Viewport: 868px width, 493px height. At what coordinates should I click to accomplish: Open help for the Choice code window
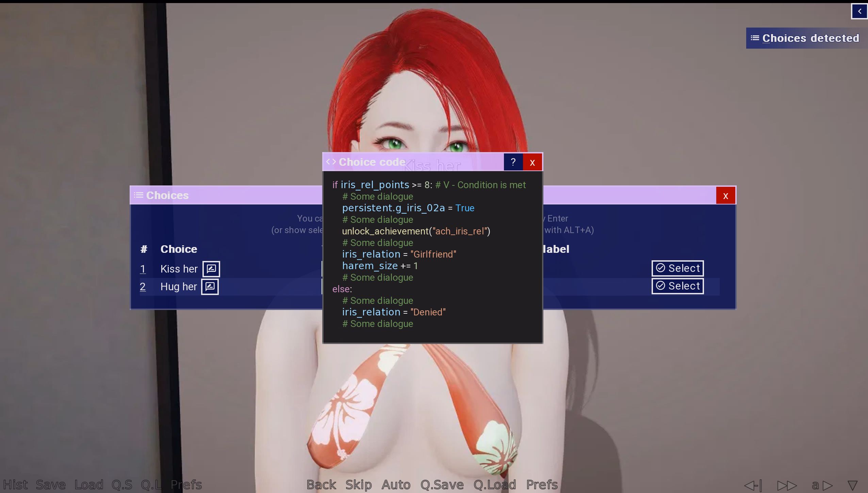point(513,162)
